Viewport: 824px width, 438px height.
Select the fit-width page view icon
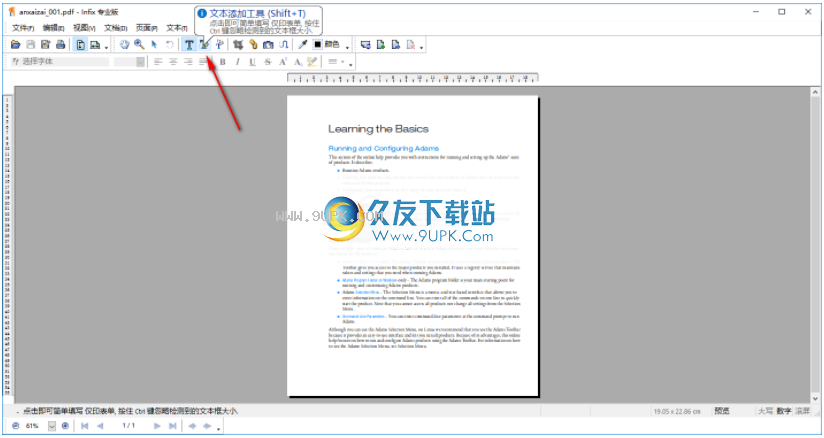tap(95, 45)
